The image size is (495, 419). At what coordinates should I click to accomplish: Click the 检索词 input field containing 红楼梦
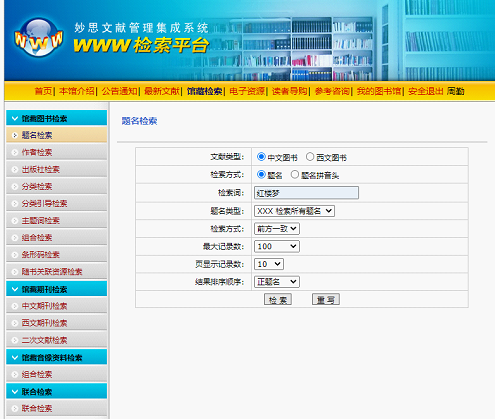306,193
